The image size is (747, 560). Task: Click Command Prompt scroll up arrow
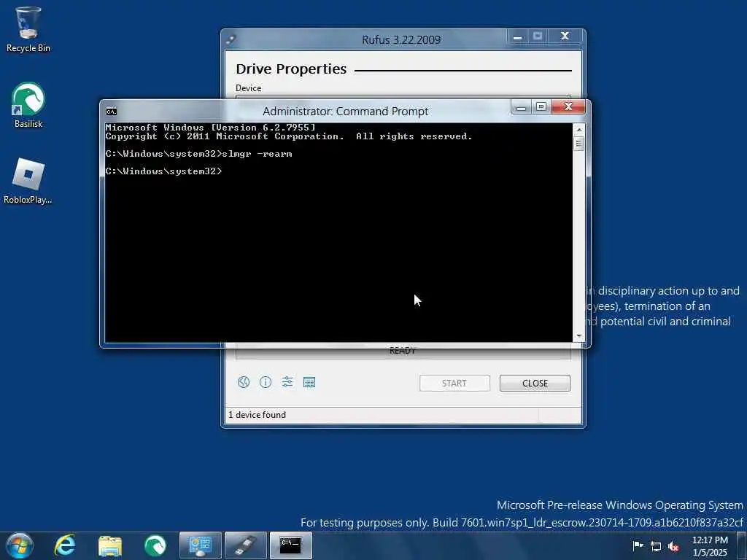578,130
